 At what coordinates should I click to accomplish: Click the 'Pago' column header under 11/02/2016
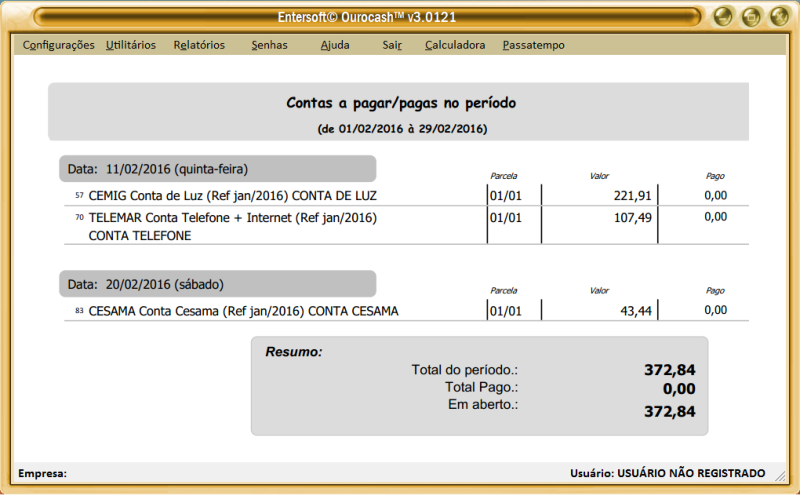pyautogui.click(x=715, y=176)
